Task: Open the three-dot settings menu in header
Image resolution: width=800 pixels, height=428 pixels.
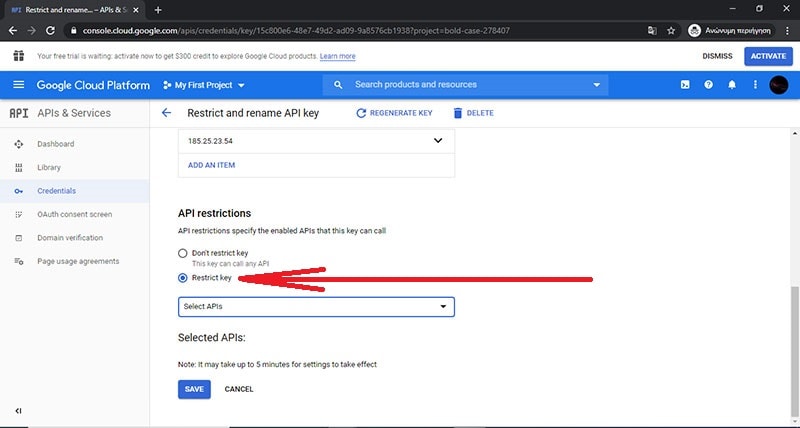Action: point(755,85)
